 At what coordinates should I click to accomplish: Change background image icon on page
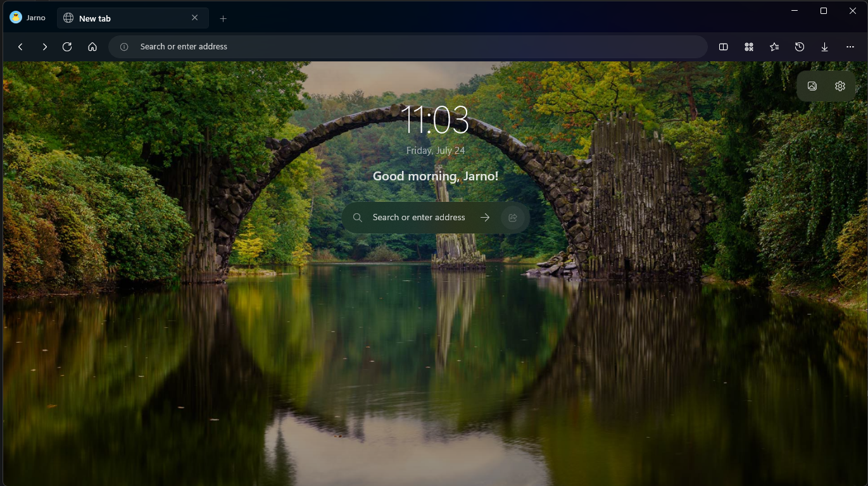click(x=812, y=86)
